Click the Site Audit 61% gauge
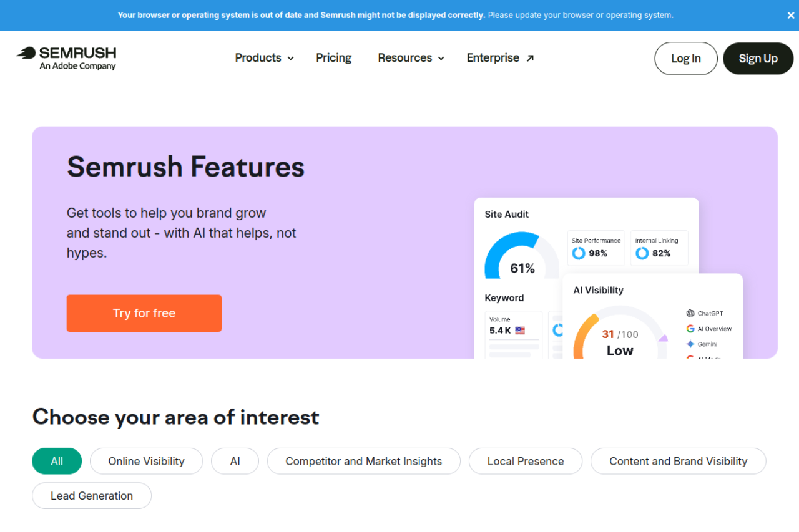Image resolution: width=799 pixels, height=532 pixels. [522, 255]
